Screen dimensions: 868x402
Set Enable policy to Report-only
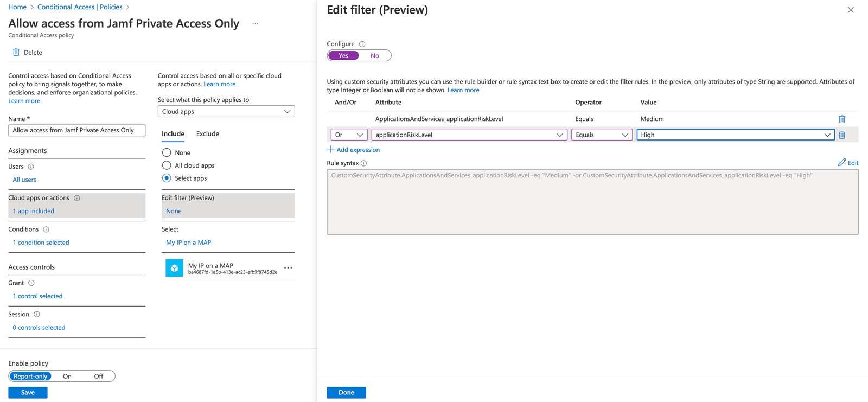pyautogui.click(x=30, y=376)
